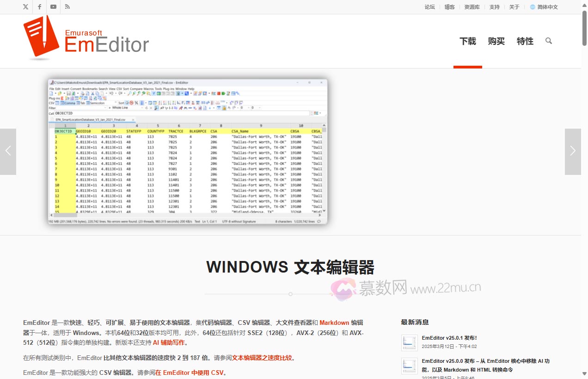This screenshot has width=588, height=379.
Task: Click the right carousel arrow
Action: pos(573,151)
